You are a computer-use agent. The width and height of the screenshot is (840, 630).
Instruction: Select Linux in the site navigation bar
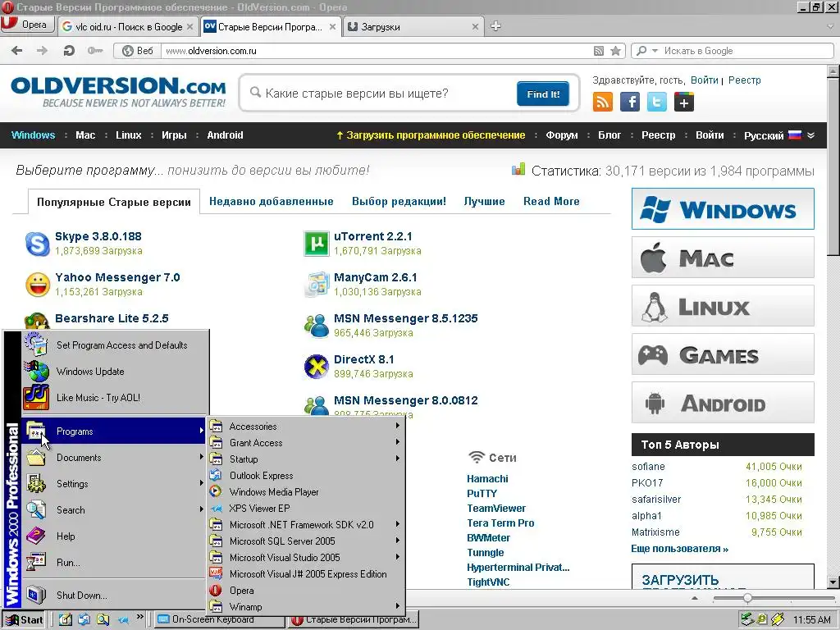click(x=129, y=135)
